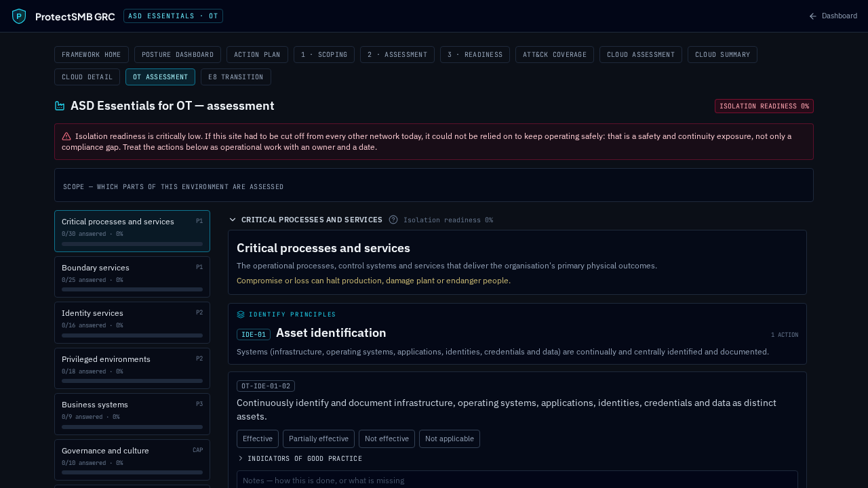Select Boundary services in sidebar
The width and height of the screenshot is (868, 488).
click(132, 277)
